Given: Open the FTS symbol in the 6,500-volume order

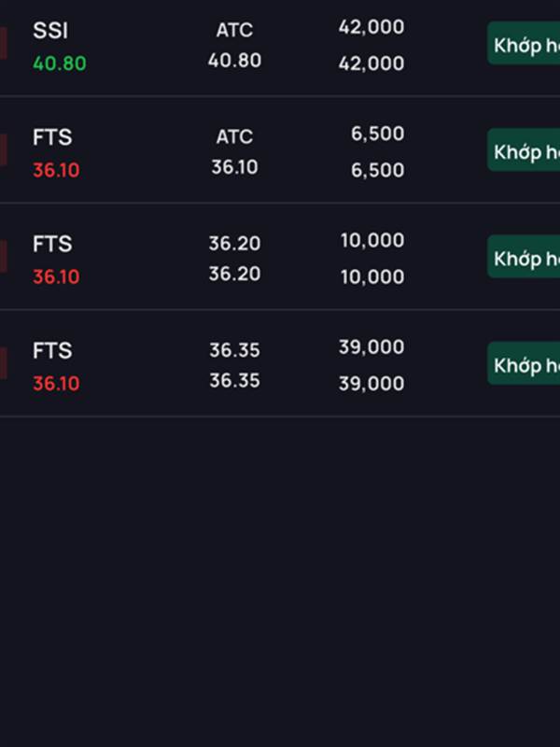Looking at the screenshot, I should click(x=52, y=137).
